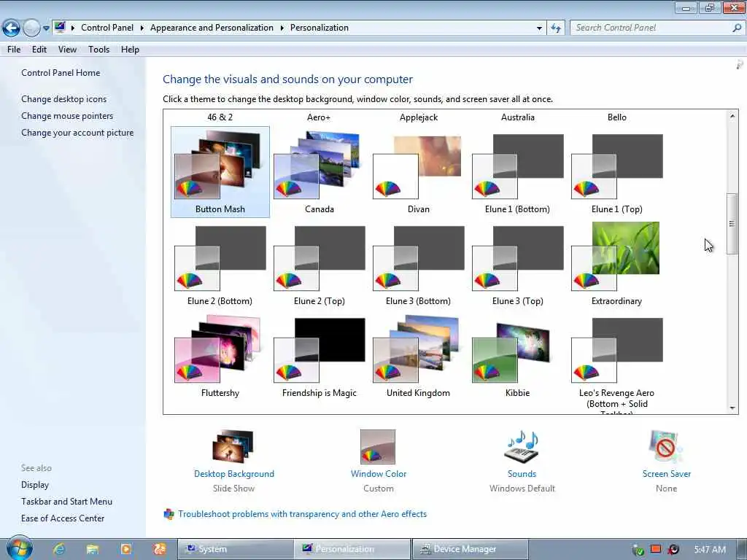Click the Forward navigation arrow button

point(31,28)
